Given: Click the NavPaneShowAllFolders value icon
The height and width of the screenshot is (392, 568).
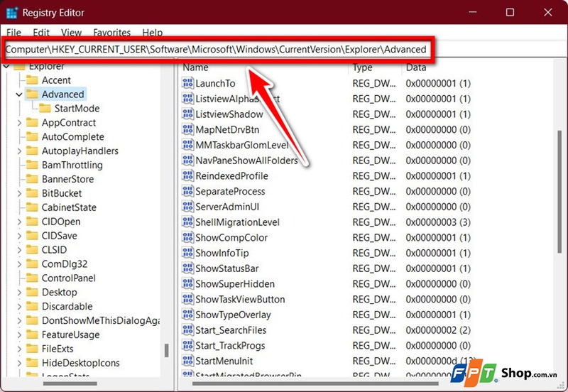Looking at the screenshot, I should pos(187,160).
